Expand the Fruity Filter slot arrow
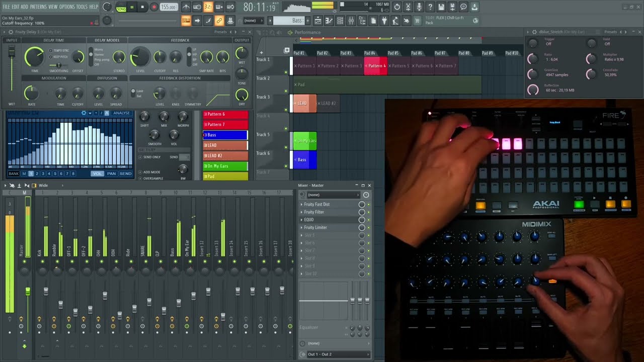Screen dimensions: 644x362 coord(302,212)
